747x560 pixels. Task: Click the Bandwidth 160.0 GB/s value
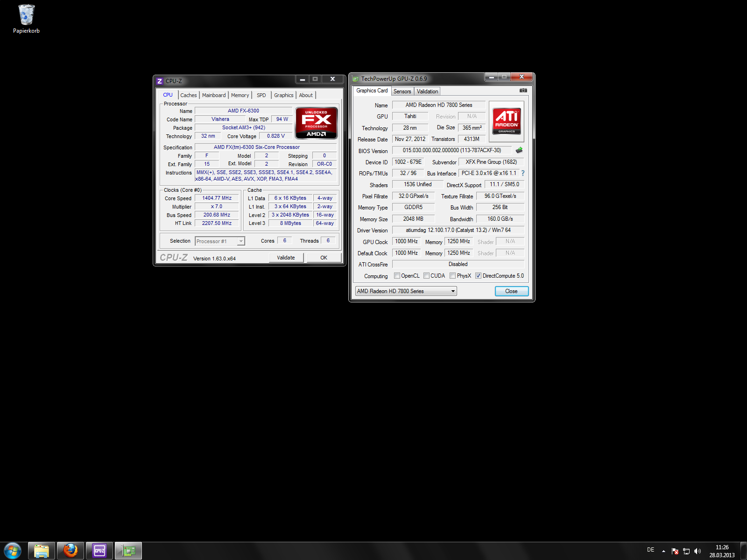tap(500, 219)
